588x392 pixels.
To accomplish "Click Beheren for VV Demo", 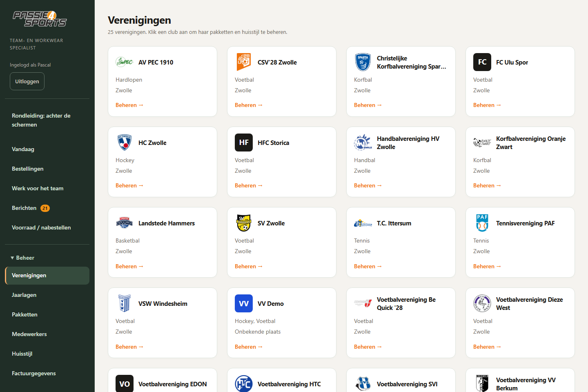I will (249, 347).
